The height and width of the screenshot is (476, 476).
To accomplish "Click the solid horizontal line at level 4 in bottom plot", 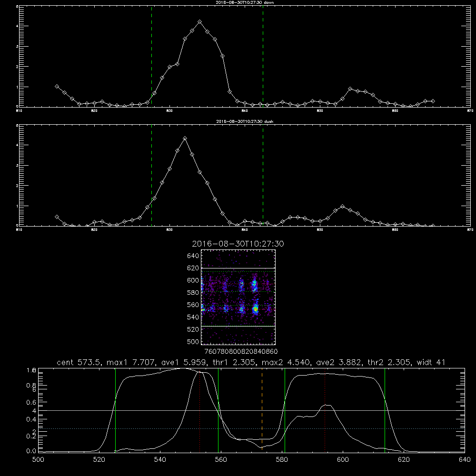I will [x=251, y=410].
